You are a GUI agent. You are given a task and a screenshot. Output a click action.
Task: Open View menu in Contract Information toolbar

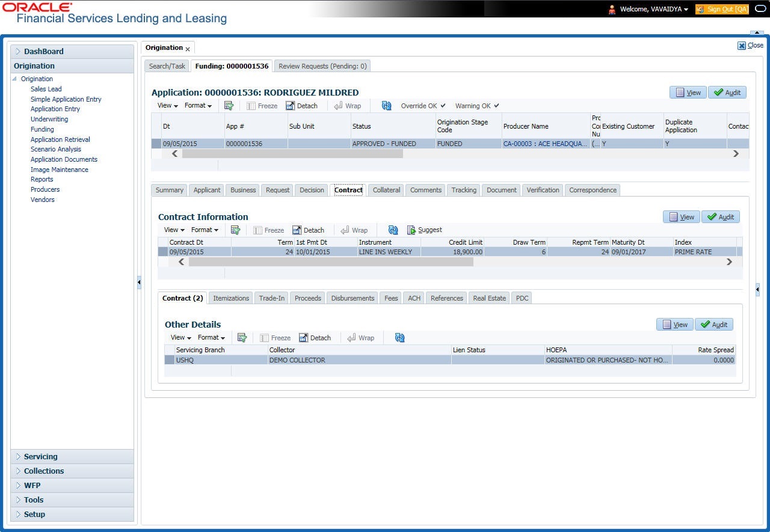(x=174, y=230)
